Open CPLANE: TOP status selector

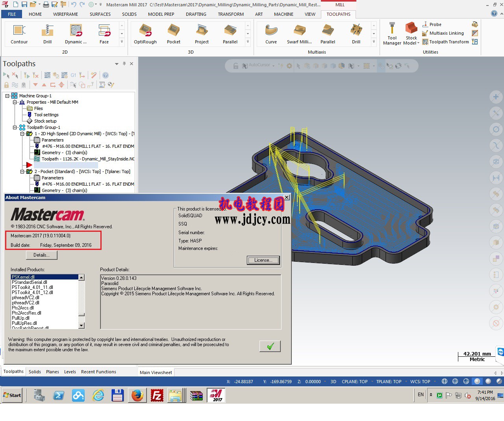click(354, 382)
